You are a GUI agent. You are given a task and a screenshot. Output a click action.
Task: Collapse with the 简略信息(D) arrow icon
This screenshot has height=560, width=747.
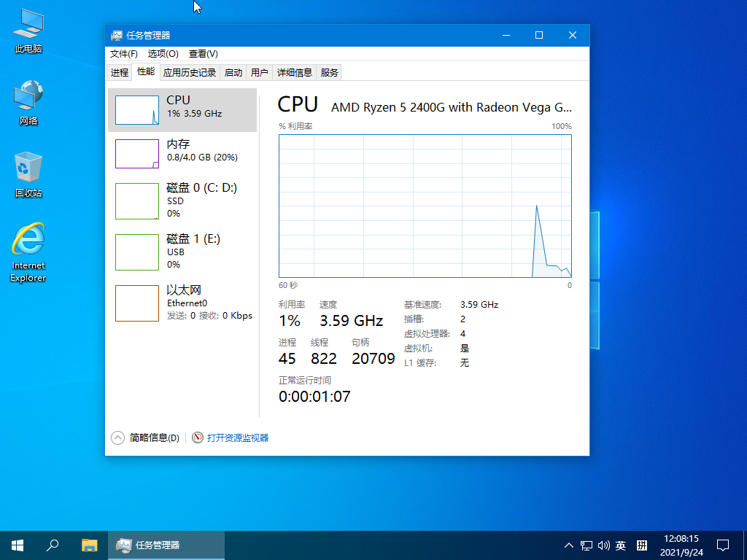click(x=117, y=437)
